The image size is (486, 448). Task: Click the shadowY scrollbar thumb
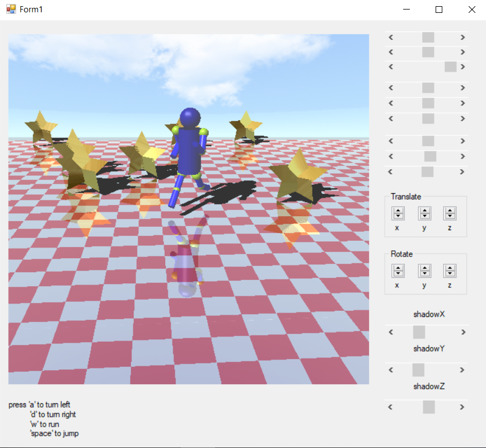click(x=418, y=370)
